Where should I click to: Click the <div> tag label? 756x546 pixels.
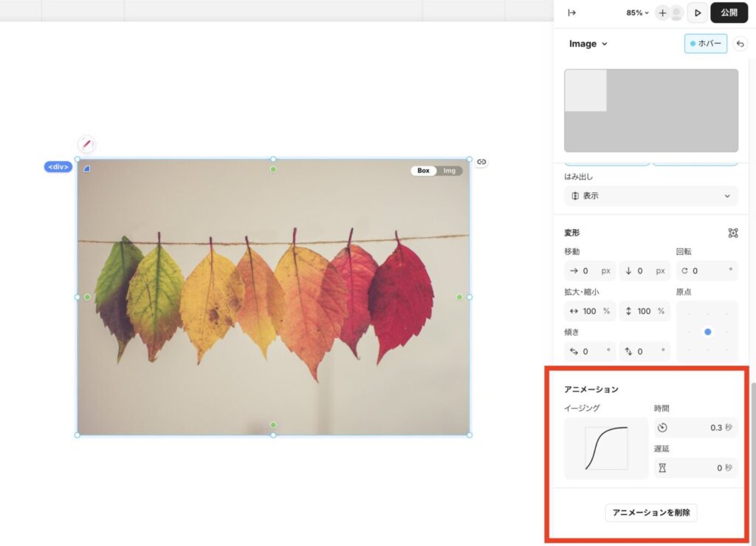pos(58,167)
